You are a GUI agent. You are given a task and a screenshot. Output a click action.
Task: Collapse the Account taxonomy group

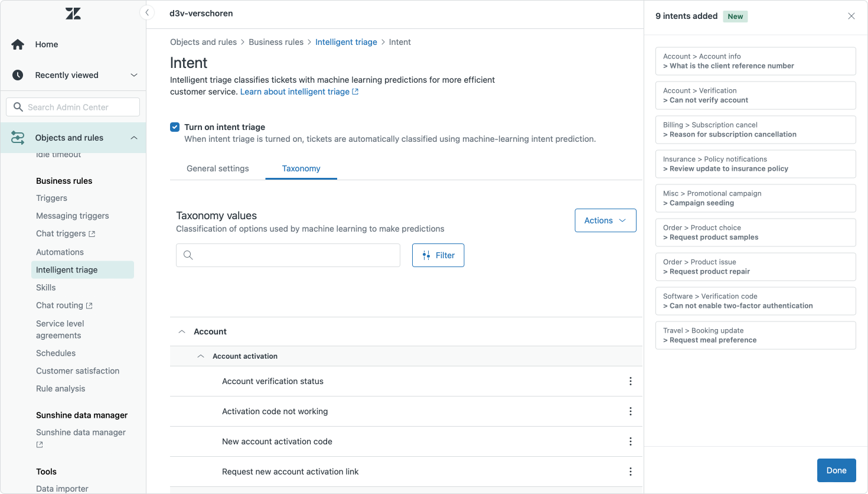(x=182, y=331)
